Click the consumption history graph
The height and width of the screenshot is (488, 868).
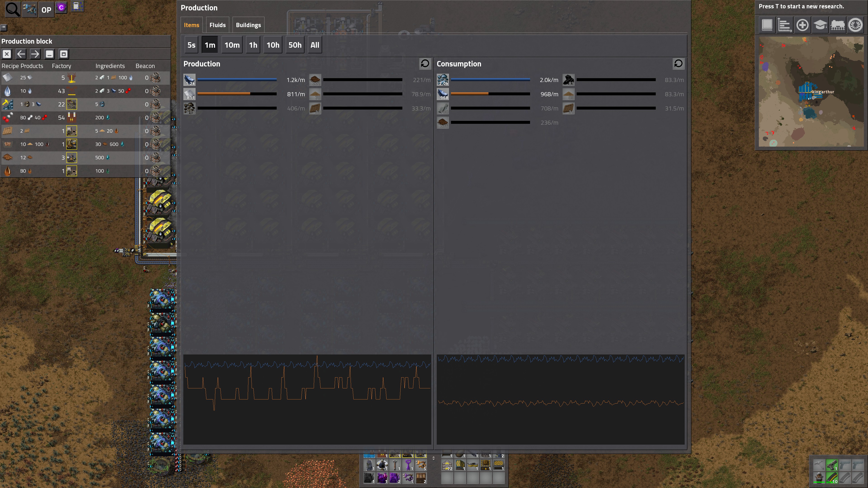tap(560, 399)
